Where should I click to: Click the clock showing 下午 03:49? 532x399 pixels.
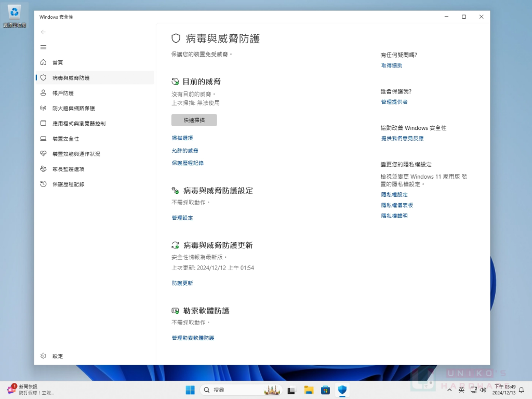[x=504, y=390]
